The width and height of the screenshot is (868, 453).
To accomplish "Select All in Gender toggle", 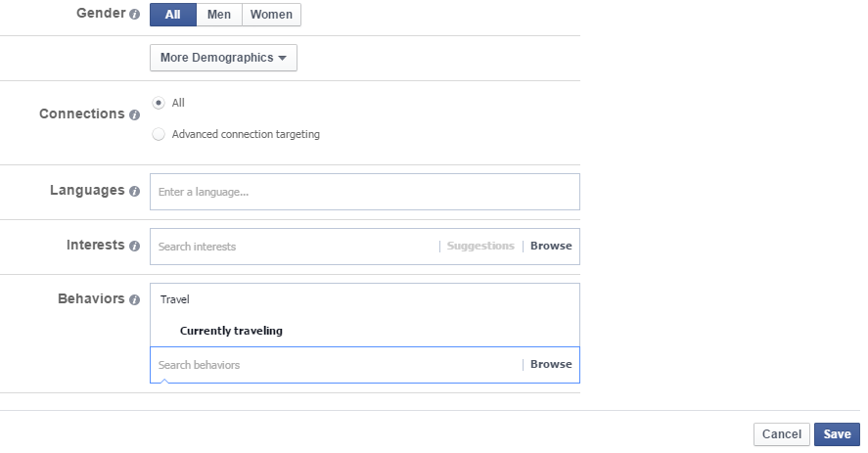I will [172, 15].
